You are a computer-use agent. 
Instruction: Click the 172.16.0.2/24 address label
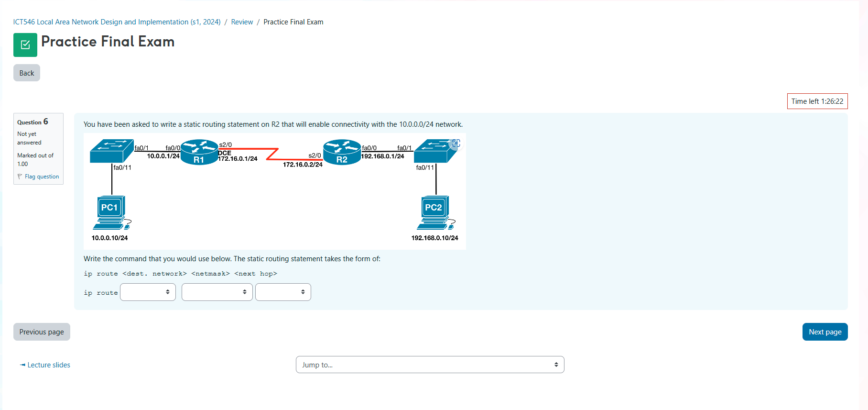tap(303, 165)
